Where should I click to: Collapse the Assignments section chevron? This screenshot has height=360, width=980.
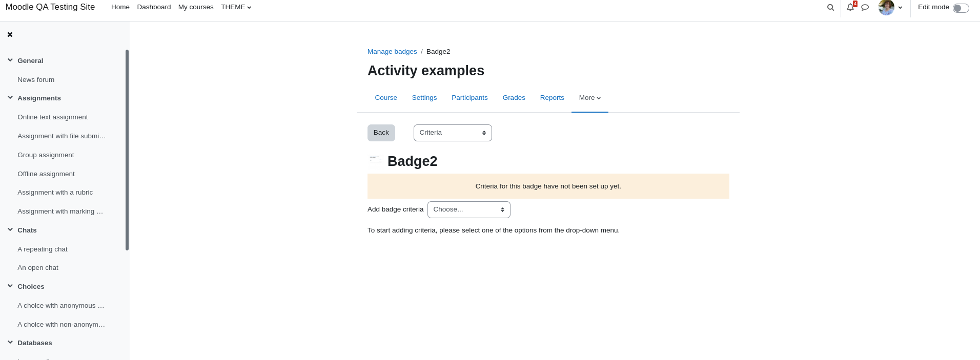[10, 98]
